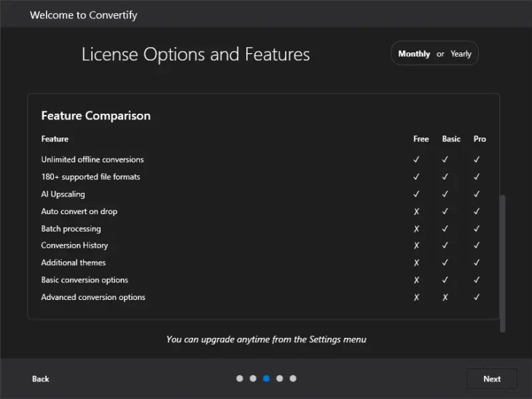
Task: Click Free checkmark for 180+ supported formats
Action: (416, 177)
